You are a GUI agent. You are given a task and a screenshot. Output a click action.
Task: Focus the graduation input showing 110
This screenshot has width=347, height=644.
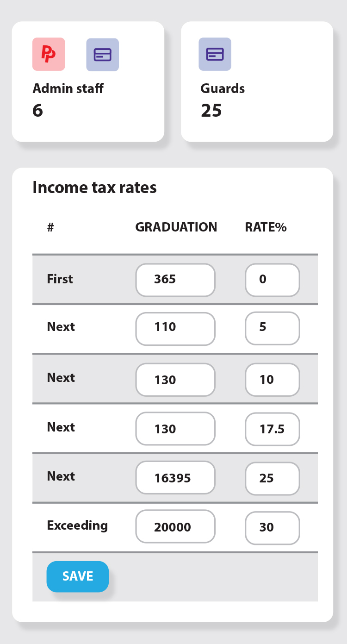click(175, 329)
